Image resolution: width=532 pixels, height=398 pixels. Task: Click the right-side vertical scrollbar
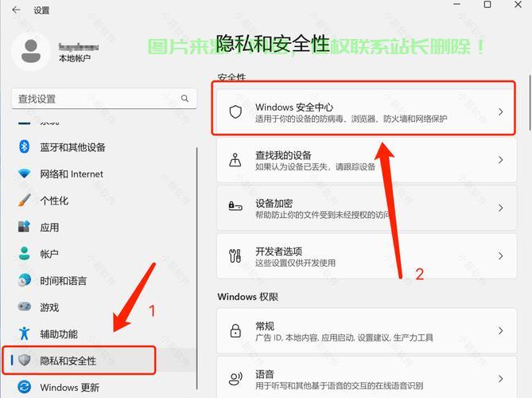click(x=530, y=103)
